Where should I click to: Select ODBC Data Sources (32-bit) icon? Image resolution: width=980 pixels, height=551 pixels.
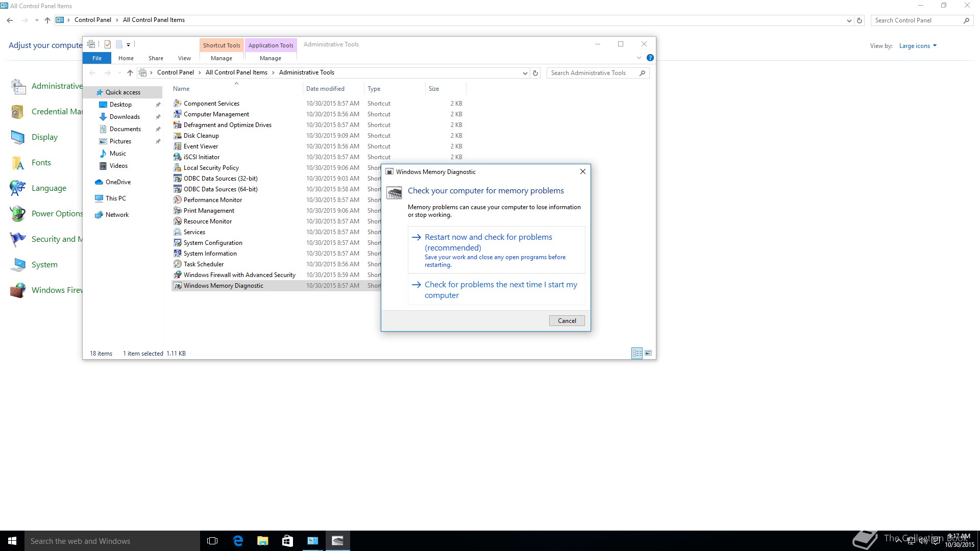[x=177, y=178]
